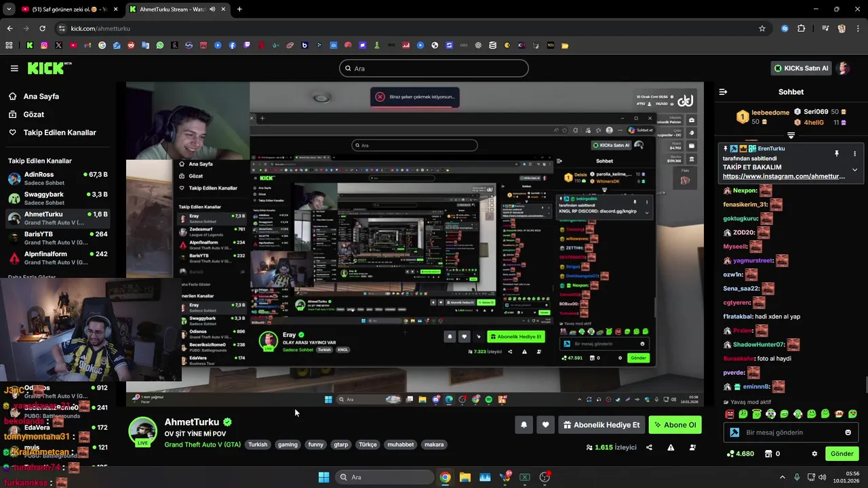Open Swaggybark channel in sidebar
Viewport: 868px width, 488px height.
[x=58, y=198]
